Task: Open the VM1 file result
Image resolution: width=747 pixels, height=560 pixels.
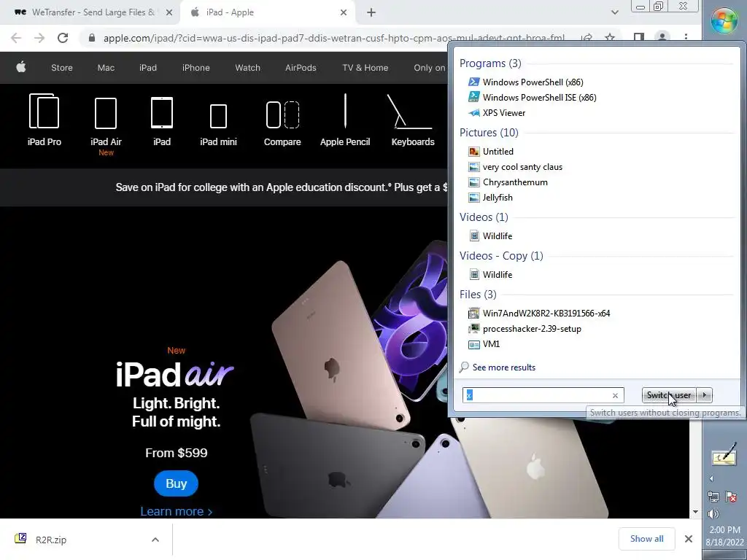Action: 484,344
